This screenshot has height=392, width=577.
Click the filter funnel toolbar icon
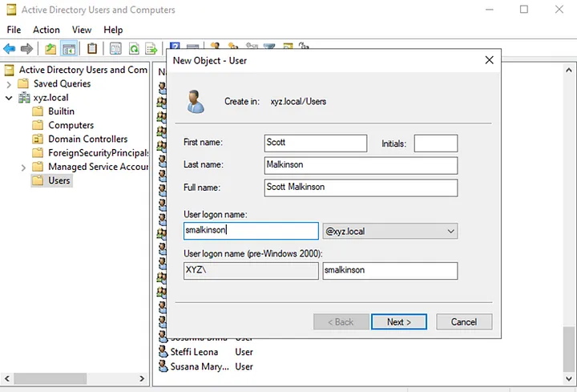pos(269,46)
